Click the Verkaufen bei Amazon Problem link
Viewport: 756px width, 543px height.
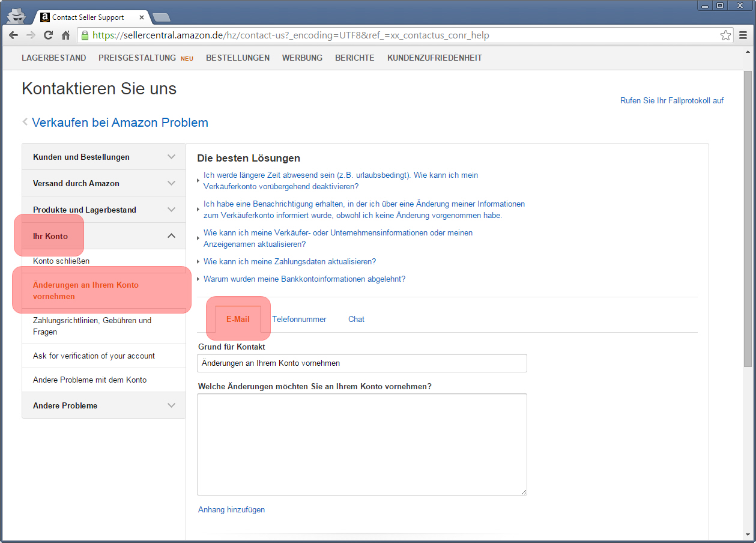coord(120,123)
